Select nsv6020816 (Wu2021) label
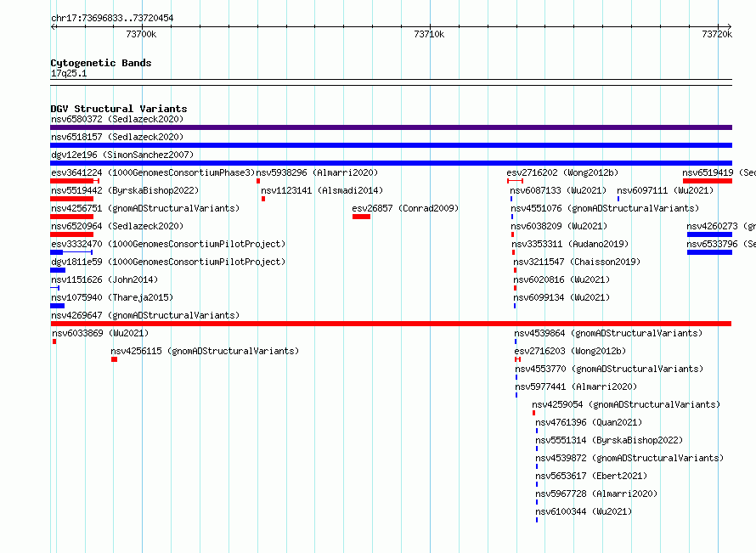Viewport: 756px width, 553px height. point(561,279)
